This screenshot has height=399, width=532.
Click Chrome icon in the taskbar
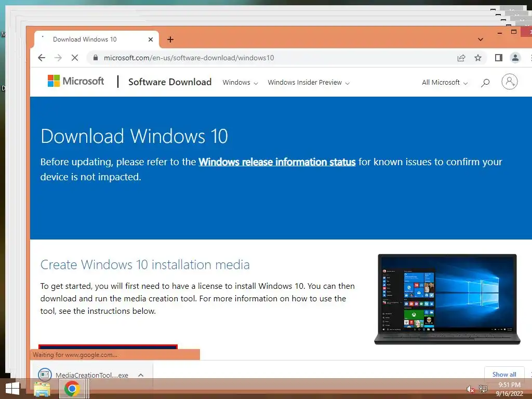click(x=72, y=389)
